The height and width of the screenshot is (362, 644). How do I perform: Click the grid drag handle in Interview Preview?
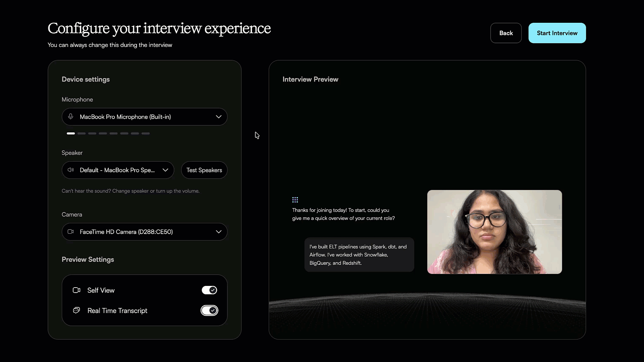[x=295, y=200]
